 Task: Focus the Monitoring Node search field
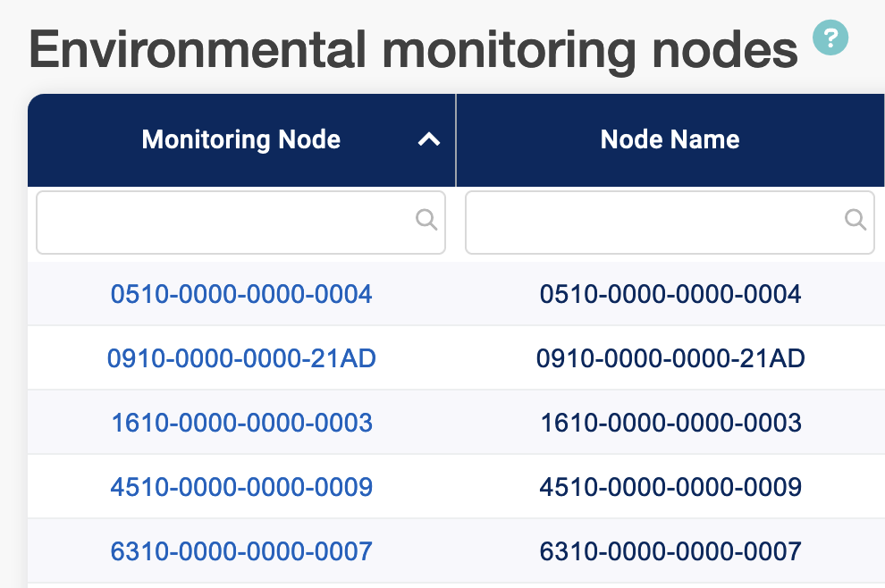(x=223, y=221)
